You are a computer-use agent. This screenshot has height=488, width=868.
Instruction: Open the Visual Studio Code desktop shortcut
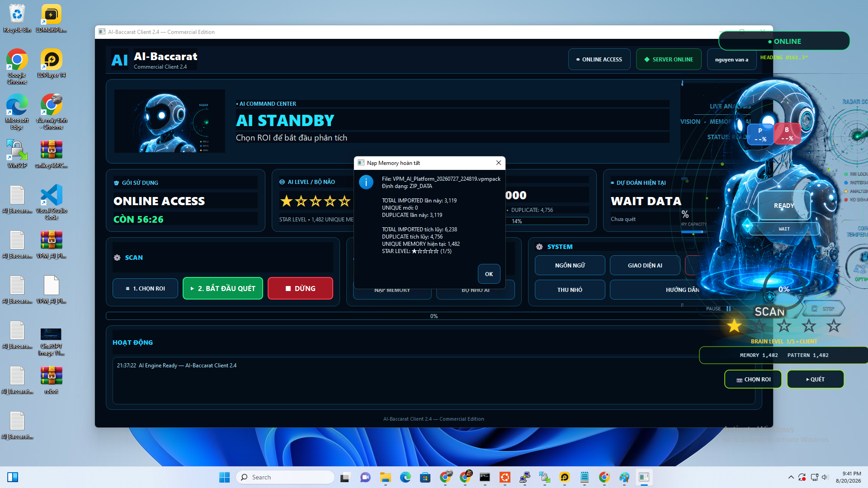tap(51, 202)
